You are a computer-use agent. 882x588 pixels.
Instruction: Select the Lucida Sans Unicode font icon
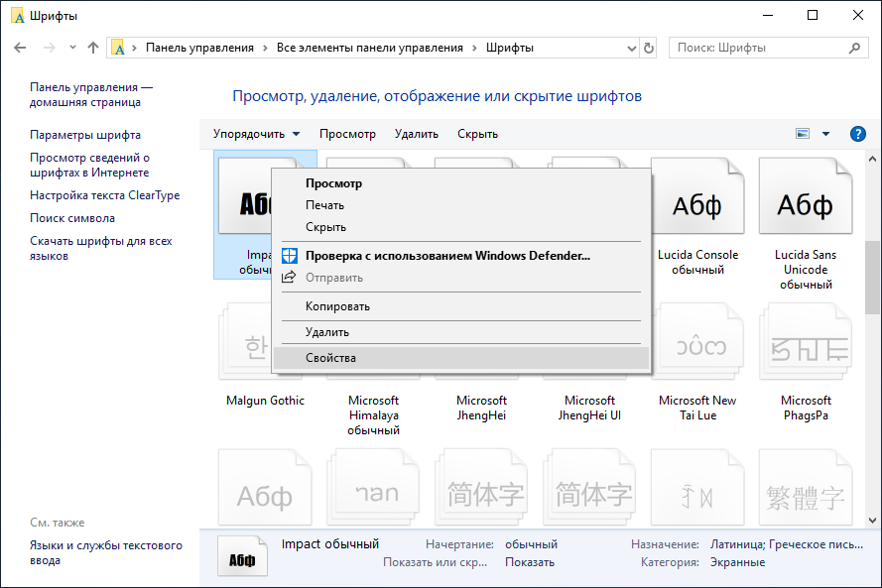806,195
